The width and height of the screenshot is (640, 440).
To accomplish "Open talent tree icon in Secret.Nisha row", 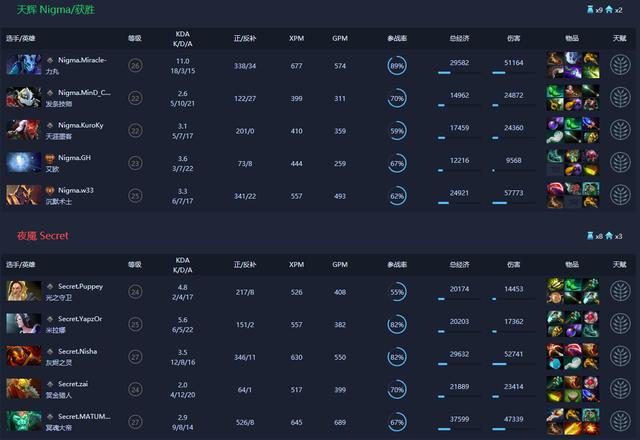I will pos(620,356).
